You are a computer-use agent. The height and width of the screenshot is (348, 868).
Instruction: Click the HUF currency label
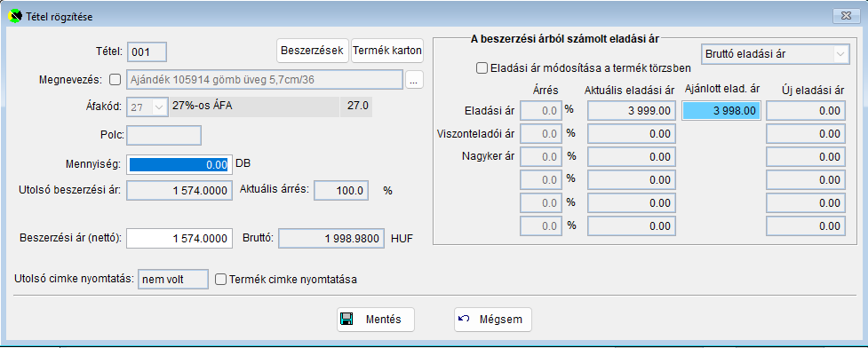pyautogui.click(x=401, y=239)
